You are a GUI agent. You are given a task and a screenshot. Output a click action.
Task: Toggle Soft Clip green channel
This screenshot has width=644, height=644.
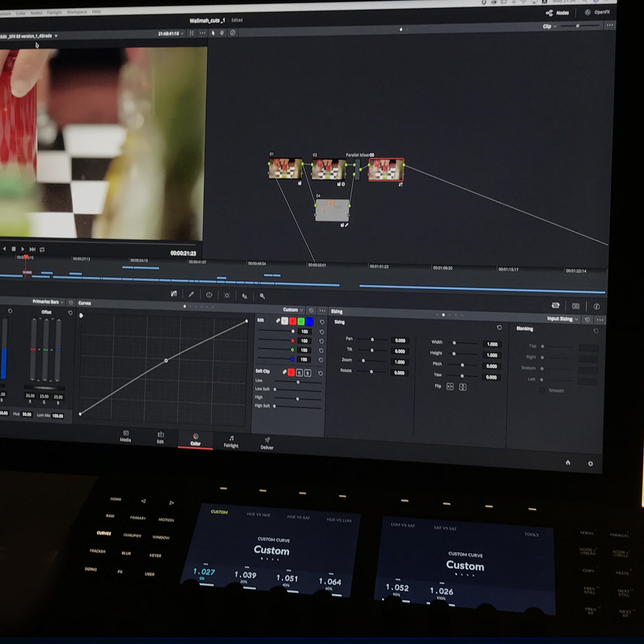(299, 373)
